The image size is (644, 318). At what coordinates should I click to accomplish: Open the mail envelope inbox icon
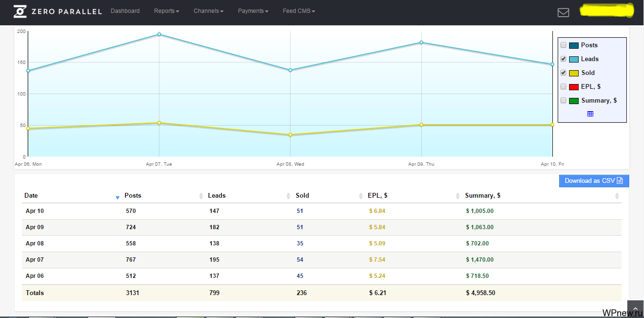(563, 12)
